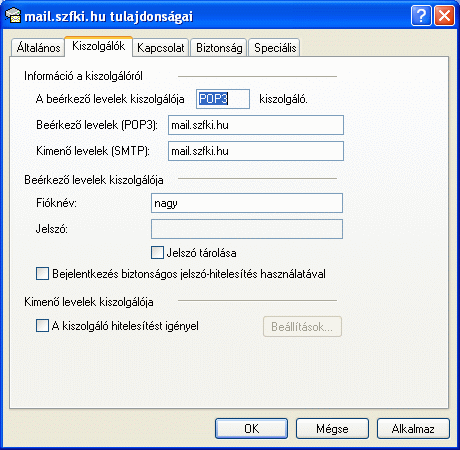Click the Beérkező levelek (POP3) server field
Screen dimensions: 460x450
click(x=256, y=125)
